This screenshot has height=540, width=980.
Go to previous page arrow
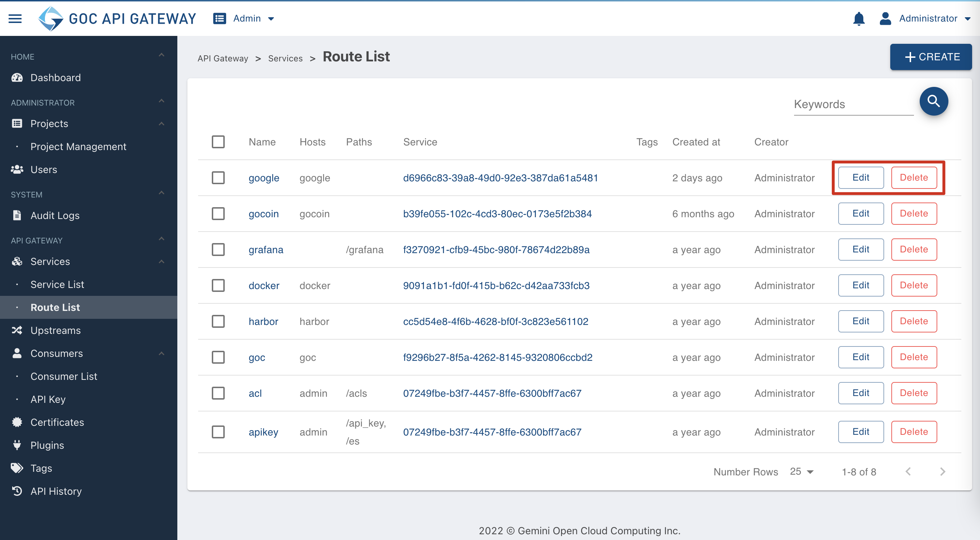(908, 471)
